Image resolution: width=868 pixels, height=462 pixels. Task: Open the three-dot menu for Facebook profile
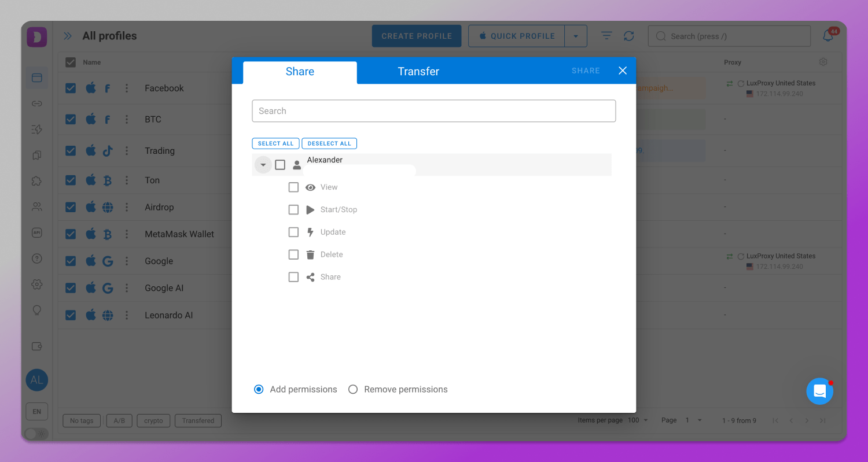pos(127,88)
